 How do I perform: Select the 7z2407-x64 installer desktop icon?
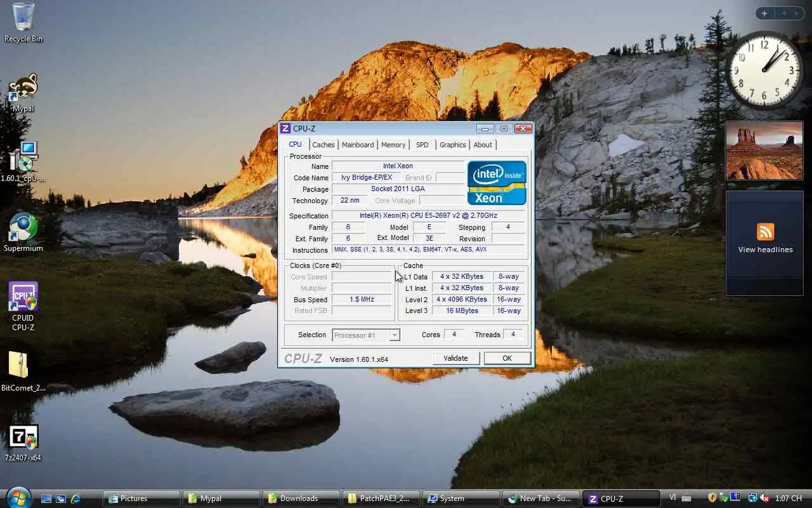pos(23,443)
